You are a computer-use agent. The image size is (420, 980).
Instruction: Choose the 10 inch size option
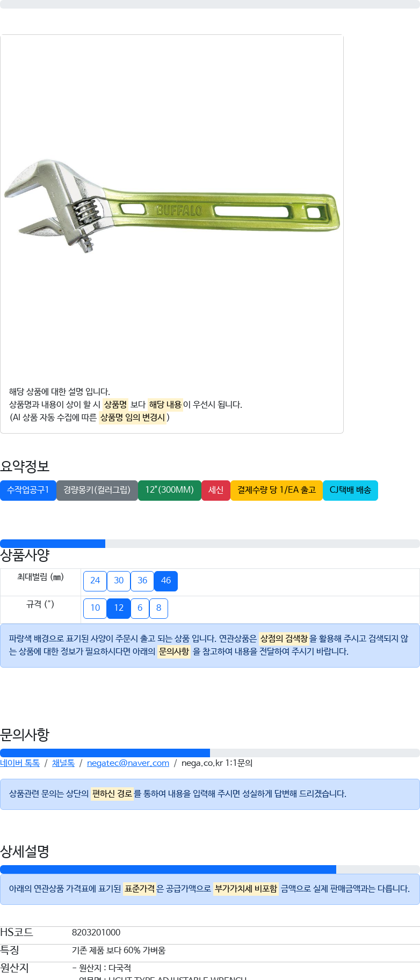pyautogui.click(x=95, y=608)
